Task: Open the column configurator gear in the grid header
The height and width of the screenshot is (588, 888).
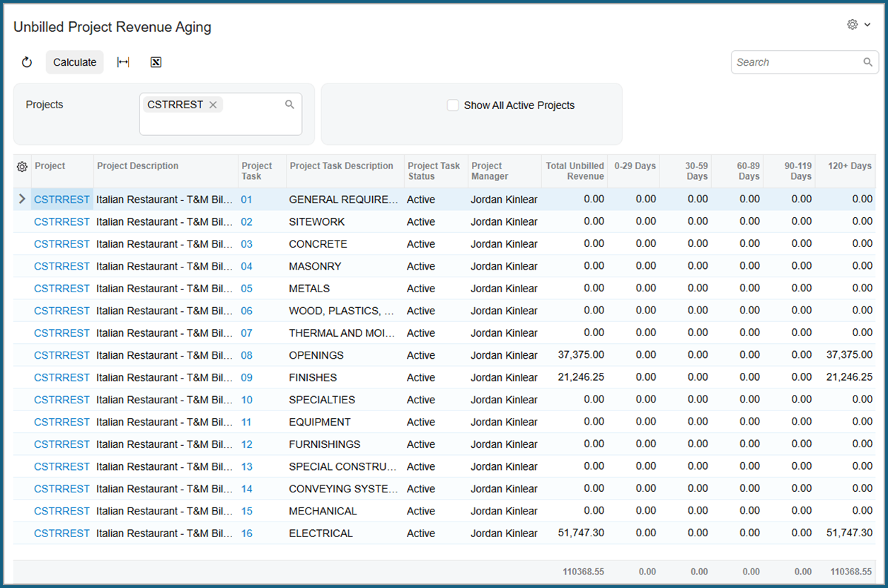Action: [22, 167]
